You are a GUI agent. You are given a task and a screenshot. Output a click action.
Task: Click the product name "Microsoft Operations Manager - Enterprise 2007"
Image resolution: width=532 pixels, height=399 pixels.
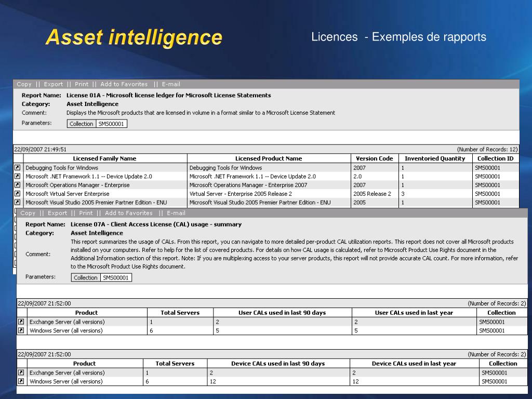point(248,185)
